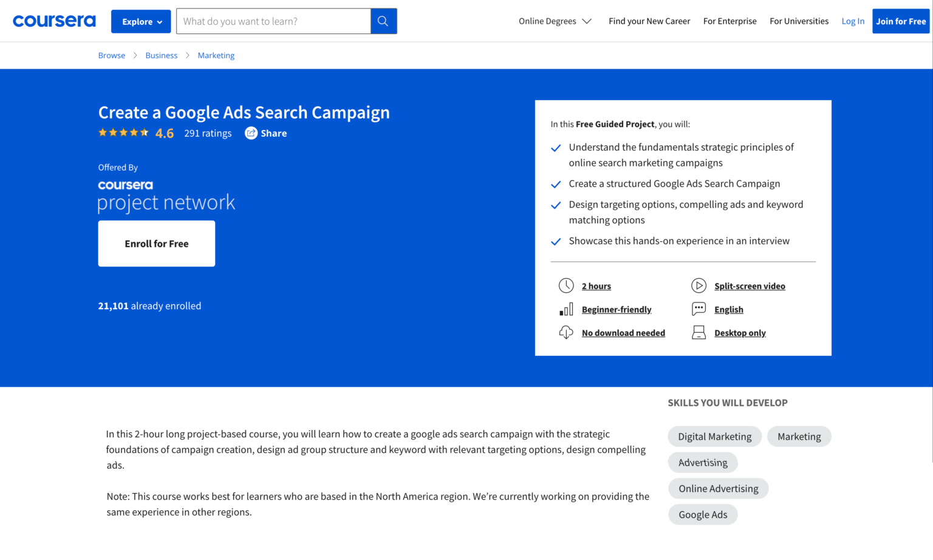Select the Marketing skill tag
933x560 pixels.
799,437
